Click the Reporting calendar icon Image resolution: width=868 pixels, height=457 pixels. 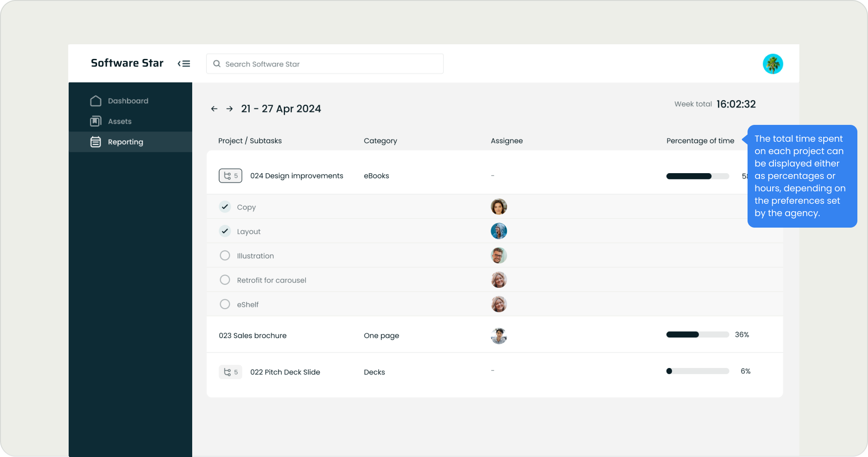(96, 142)
